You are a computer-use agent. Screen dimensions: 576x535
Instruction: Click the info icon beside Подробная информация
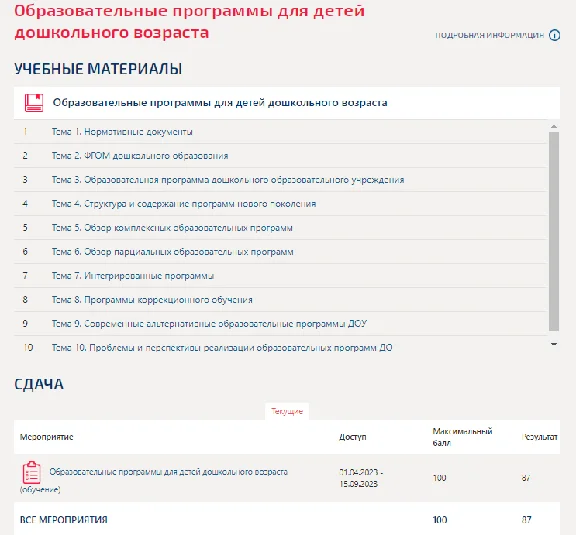pyautogui.click(x=554, y=35)
